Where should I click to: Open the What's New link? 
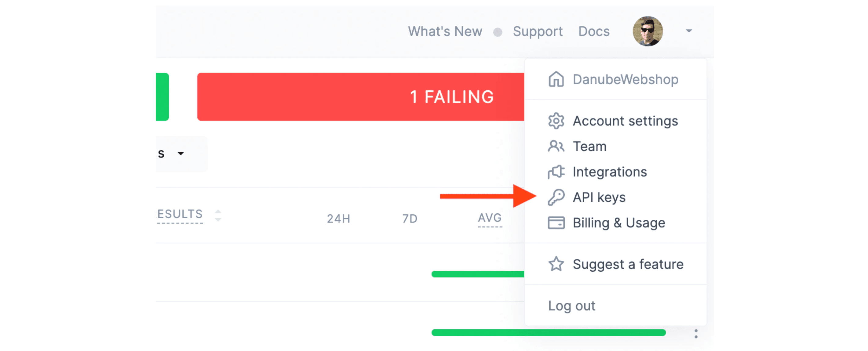click(x=445, y=31)
